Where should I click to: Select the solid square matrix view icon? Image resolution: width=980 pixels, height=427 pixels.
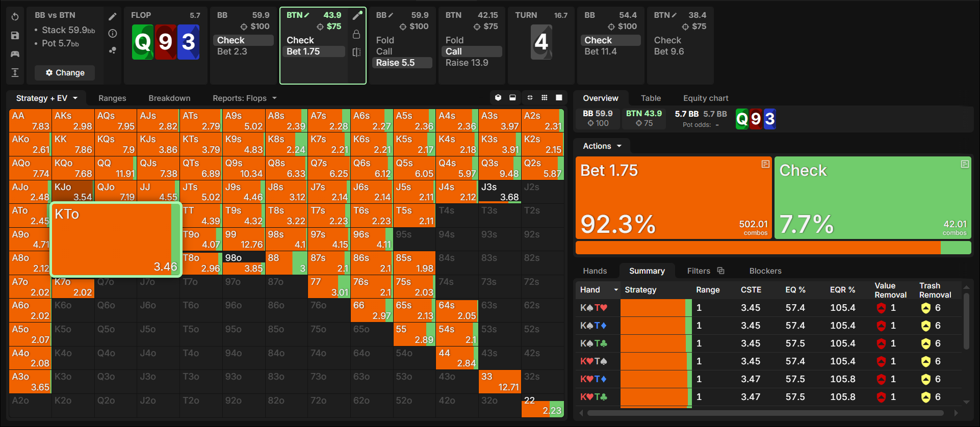tap(559, 98)
